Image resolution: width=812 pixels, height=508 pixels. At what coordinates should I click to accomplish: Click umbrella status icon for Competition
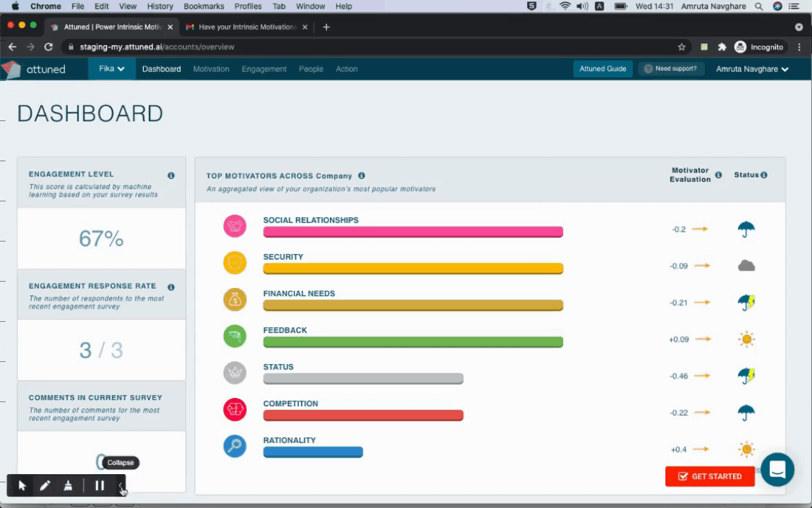(746, 412)
